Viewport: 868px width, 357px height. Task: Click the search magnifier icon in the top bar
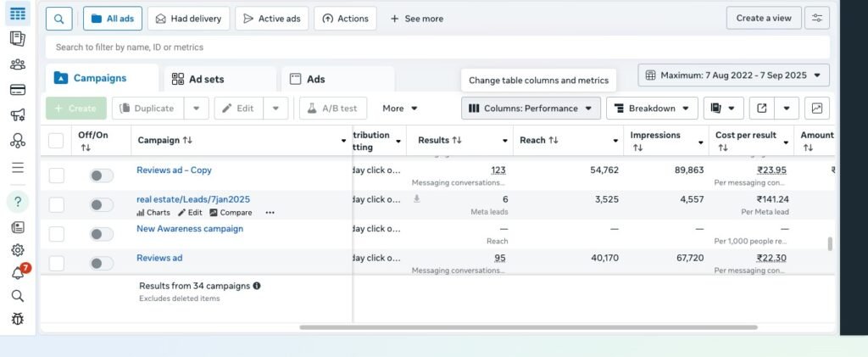point(58,19)
